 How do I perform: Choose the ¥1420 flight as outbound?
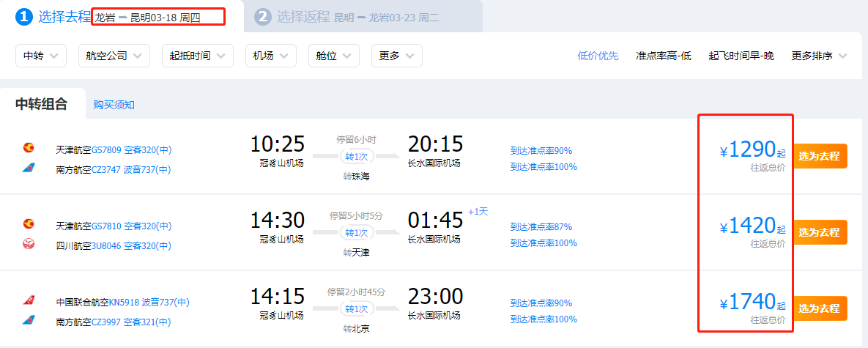821,232
